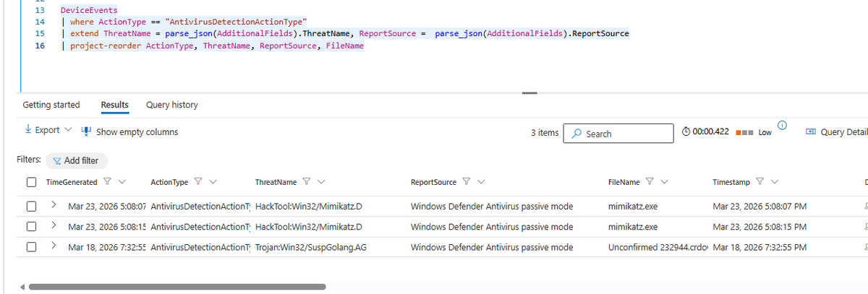Expand the Mar 23 5:08:07 result row

(54, 206)
